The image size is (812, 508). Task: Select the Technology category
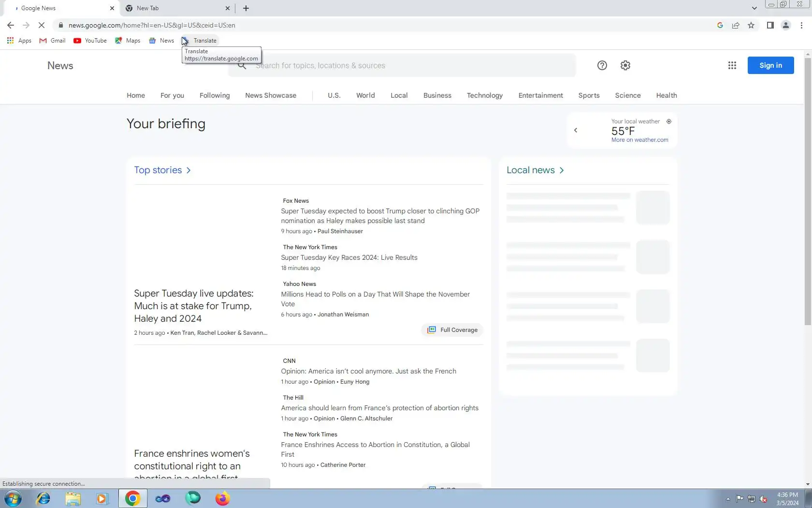[x=485, y=95]
